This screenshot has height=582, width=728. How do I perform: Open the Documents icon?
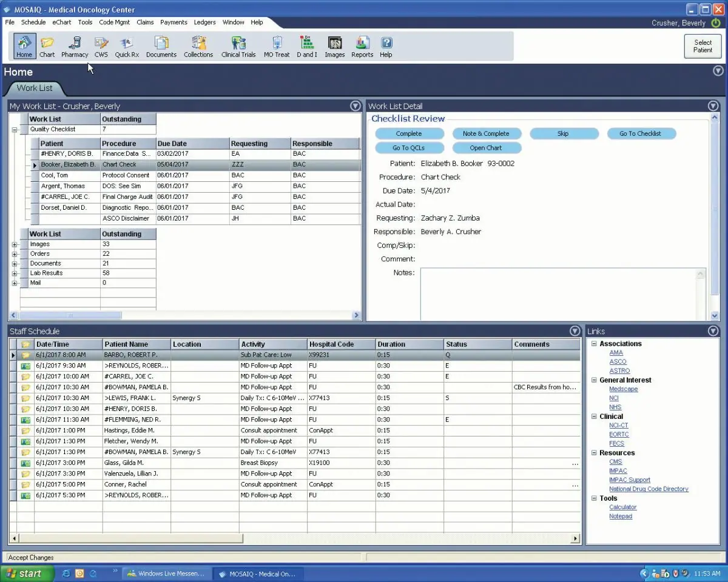point(161,45)
